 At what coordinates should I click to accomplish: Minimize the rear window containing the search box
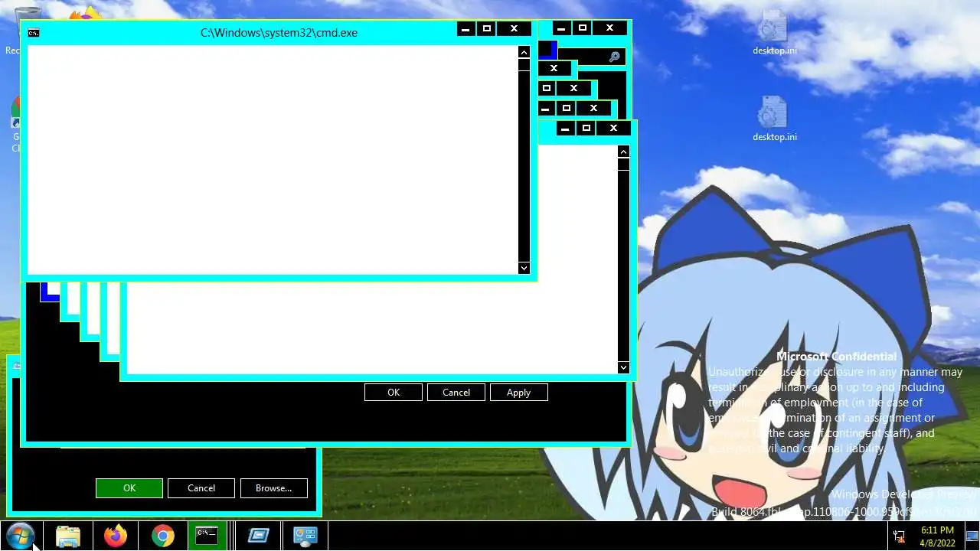click(561, 28)
